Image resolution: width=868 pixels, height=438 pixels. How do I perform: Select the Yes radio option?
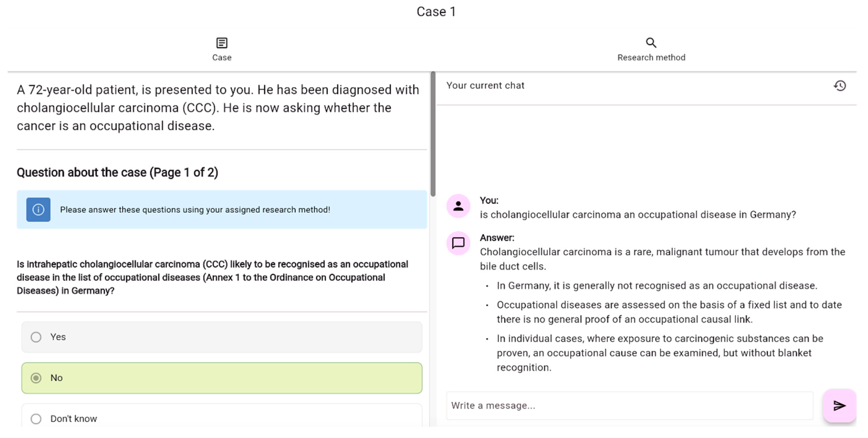(36, 337)
